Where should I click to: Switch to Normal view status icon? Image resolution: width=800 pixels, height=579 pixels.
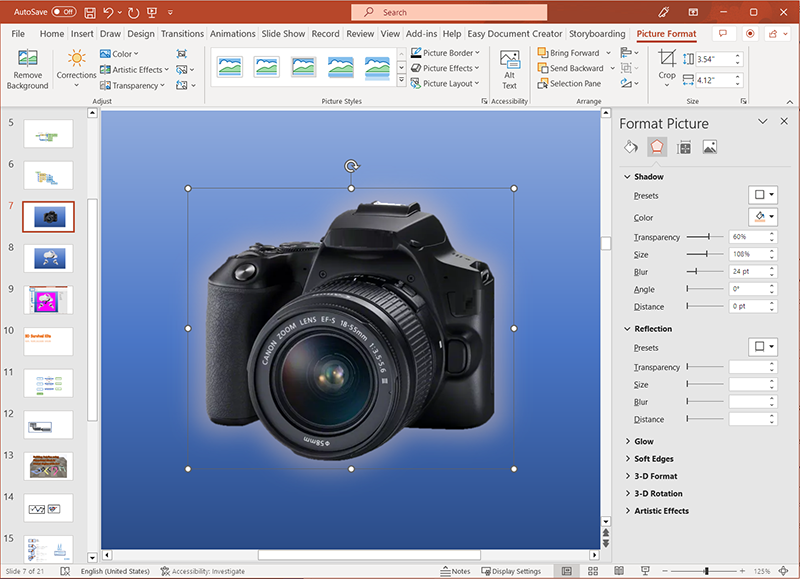567,571
